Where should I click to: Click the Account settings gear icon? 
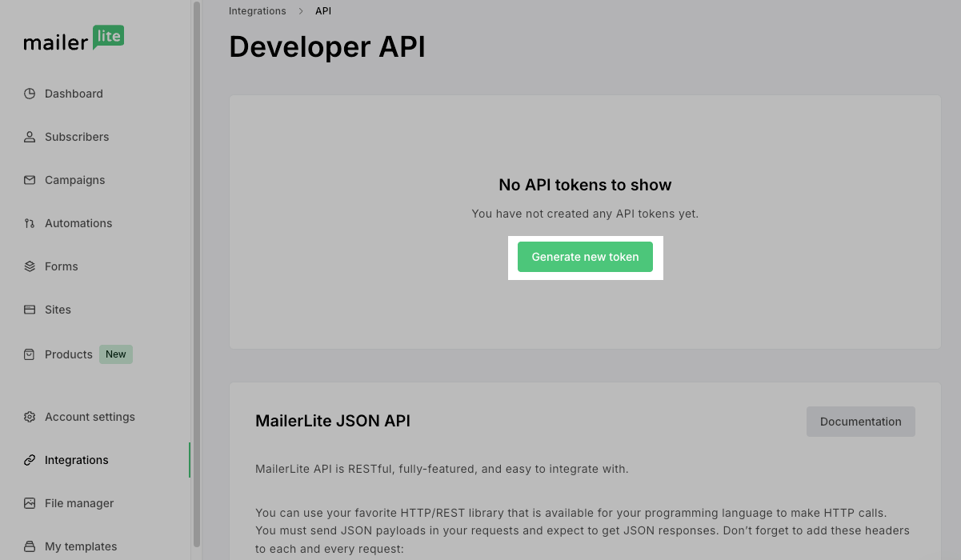click(30, 417)
